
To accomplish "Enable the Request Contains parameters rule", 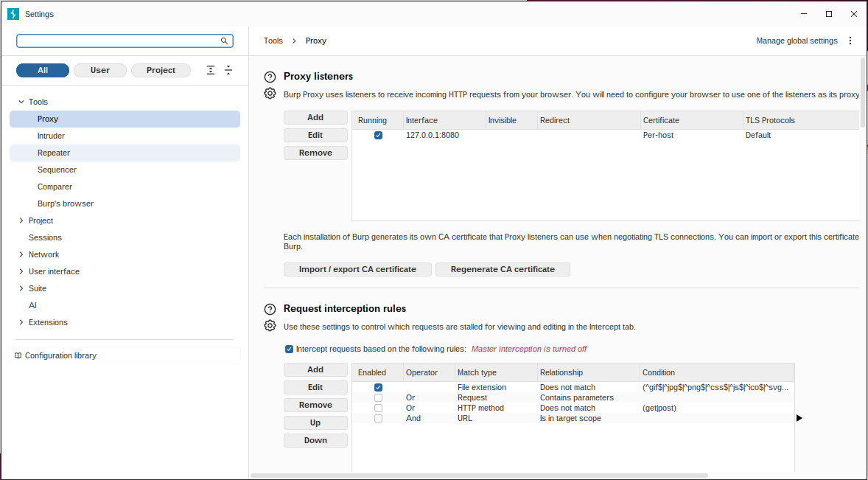I will coord(378,397).
